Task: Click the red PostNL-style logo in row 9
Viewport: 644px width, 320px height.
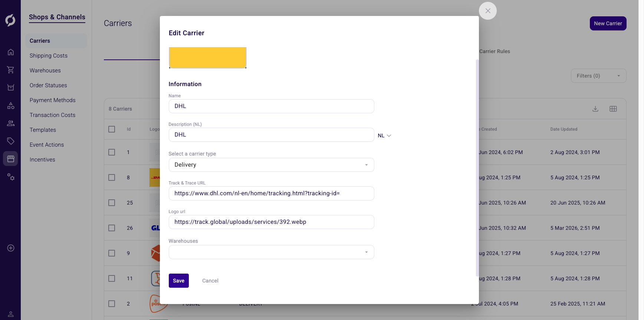Action: click(155, 253)
